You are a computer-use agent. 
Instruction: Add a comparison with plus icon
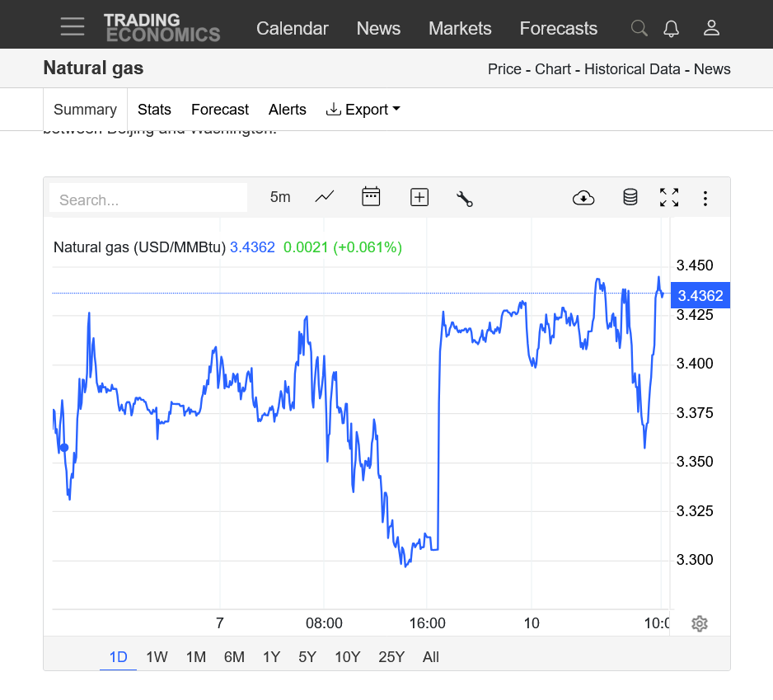click(x=419, y=197)
